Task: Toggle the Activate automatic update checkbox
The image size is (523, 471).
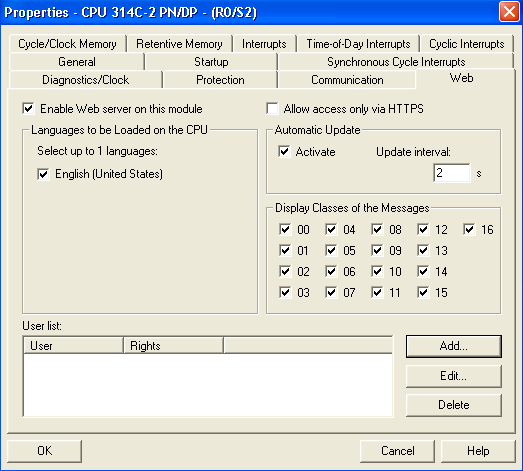Action: click(x=284, y=152)
